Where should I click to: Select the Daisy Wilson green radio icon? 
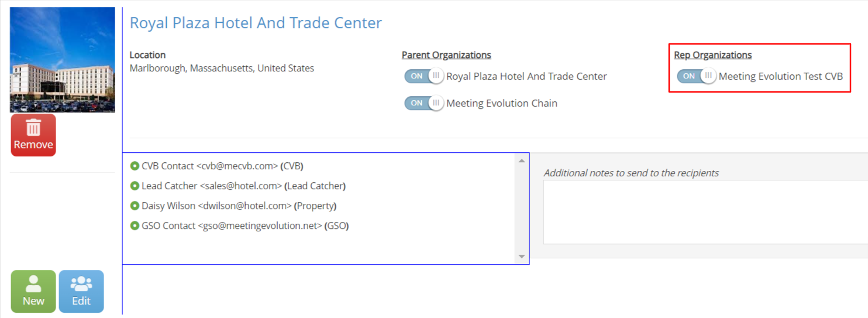[x=135, y=206]
